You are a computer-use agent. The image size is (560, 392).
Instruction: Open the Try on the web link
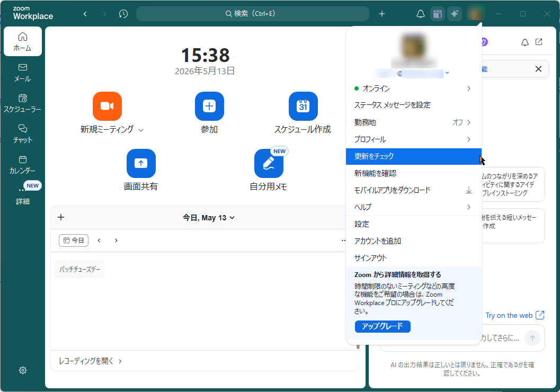click(514, 315)
